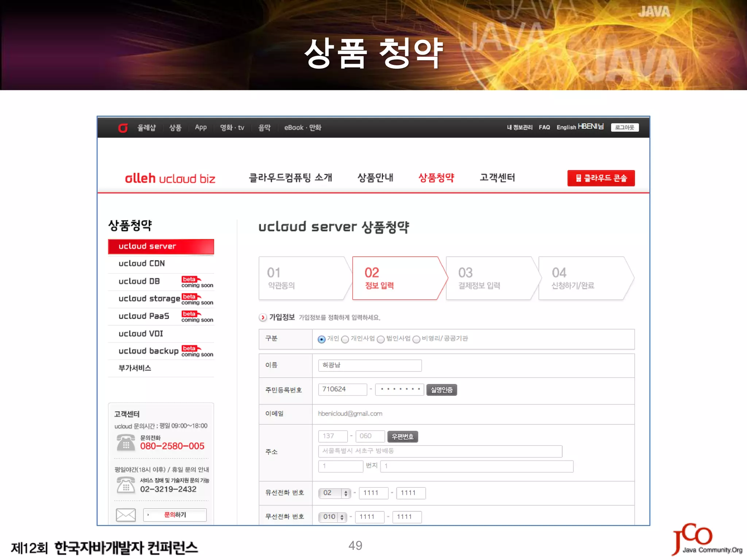Select 부가서비스 in sidebar
Screen dimensions: 747x560
point(161,368)
